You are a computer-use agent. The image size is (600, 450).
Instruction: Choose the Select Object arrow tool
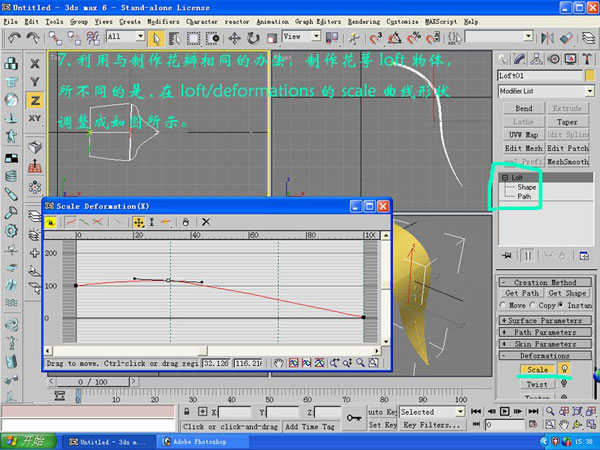(x=157, y=38)
